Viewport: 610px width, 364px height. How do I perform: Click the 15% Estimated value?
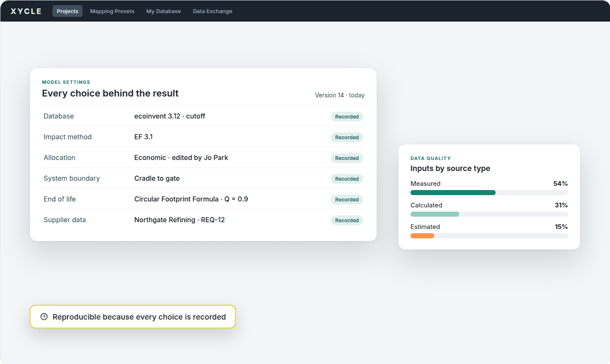point(561,227)
